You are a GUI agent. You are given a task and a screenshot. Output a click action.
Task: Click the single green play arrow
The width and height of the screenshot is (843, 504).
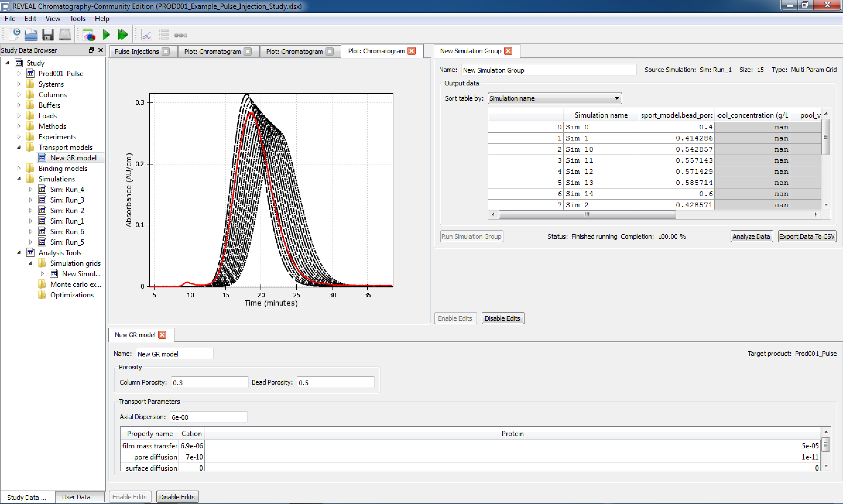(x=106, y=35)
